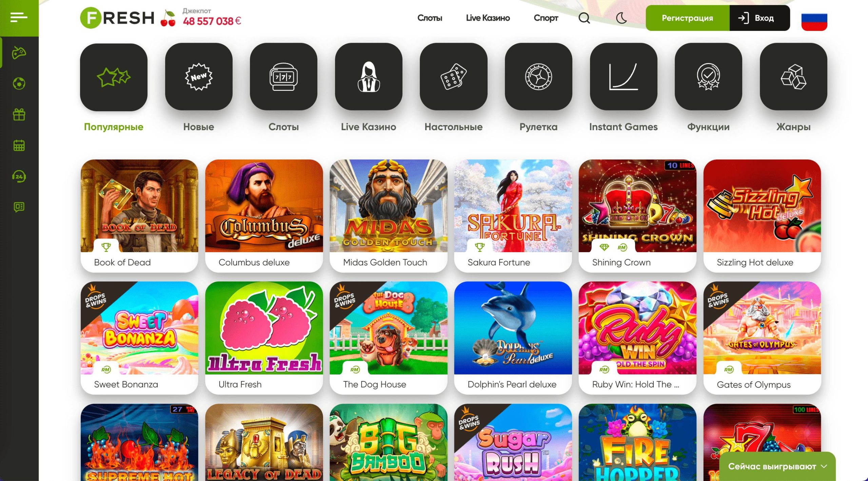The height and width of the screenshot is (481, 868).
Task: Click the 'Регистрация' button
Action: point(687,18)
